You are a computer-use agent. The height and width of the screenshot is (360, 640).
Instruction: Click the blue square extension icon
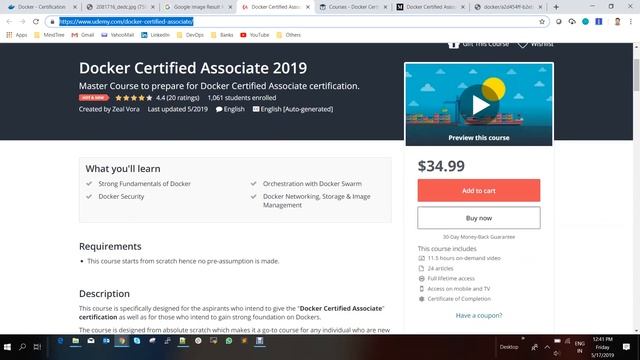(599, 22)
